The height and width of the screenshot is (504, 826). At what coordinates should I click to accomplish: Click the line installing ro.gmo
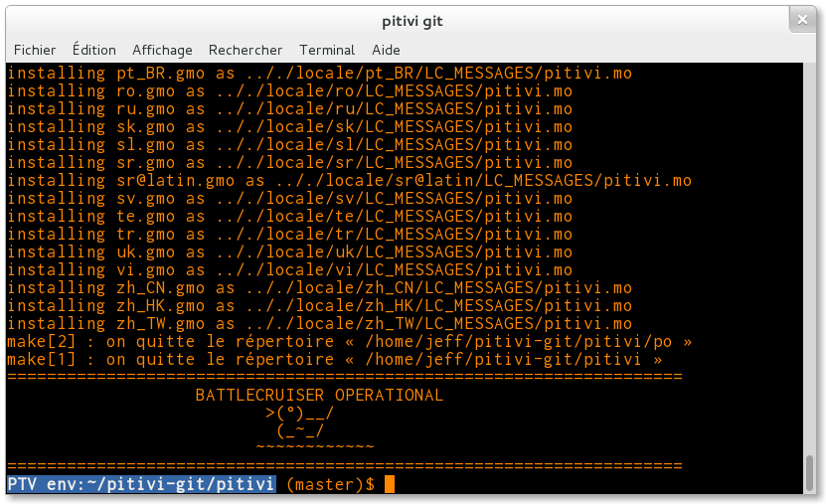pyautogui.click(x=289, y=91)
